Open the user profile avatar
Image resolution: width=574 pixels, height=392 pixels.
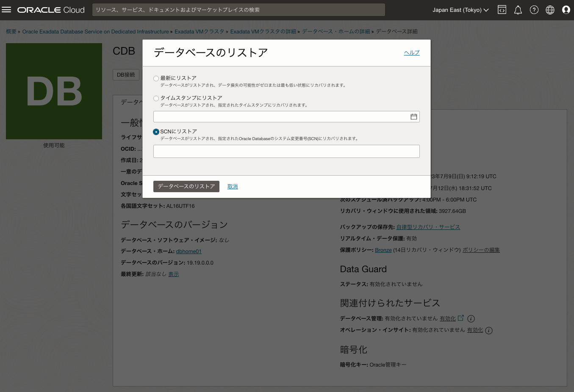click(x=566, y=9)
